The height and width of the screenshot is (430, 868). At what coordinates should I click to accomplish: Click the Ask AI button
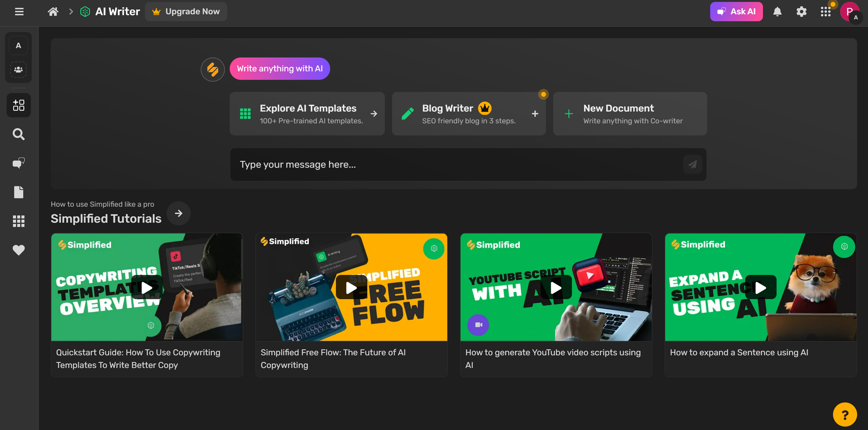[736, 12]
